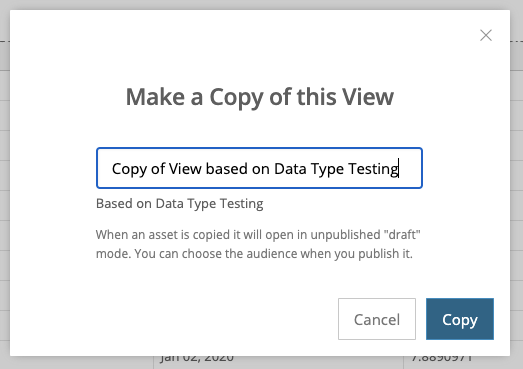The height and width of the screenshot is (369, 523).
Task: Click the Make a Copy of this View heading
Action: (x=259, y=97)
